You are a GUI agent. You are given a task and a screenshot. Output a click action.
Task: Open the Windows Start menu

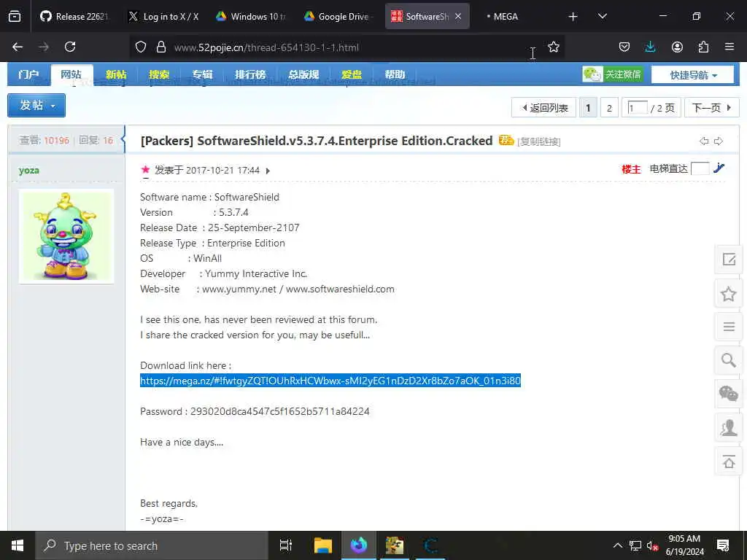coord(18,545)
